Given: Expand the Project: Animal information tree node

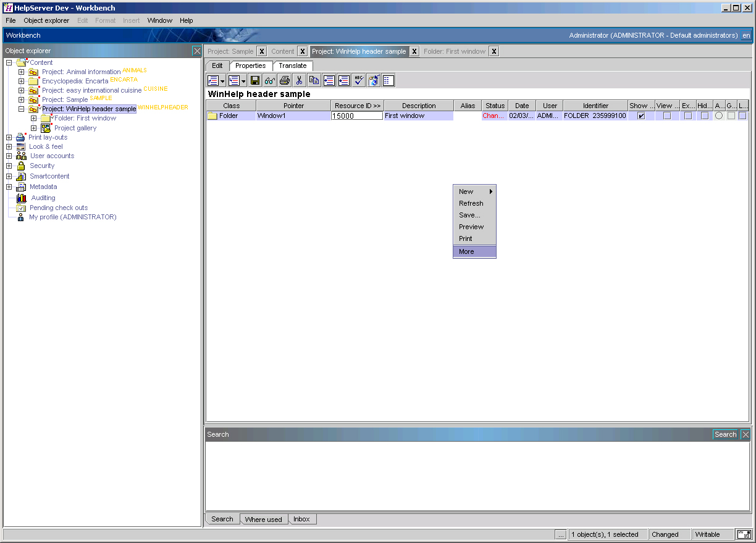Looking at the screenshot, I should click(20, 71).
